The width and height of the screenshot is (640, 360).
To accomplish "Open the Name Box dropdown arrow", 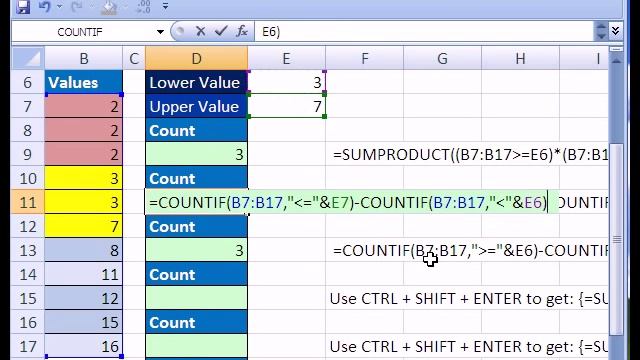I will pos(160,32).
